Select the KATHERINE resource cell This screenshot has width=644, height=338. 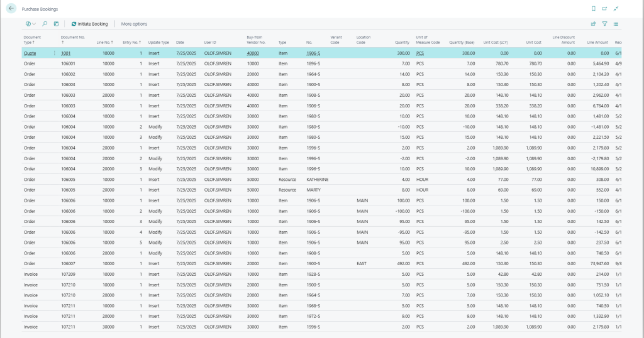pyautogui.click(x=317, y=179)
